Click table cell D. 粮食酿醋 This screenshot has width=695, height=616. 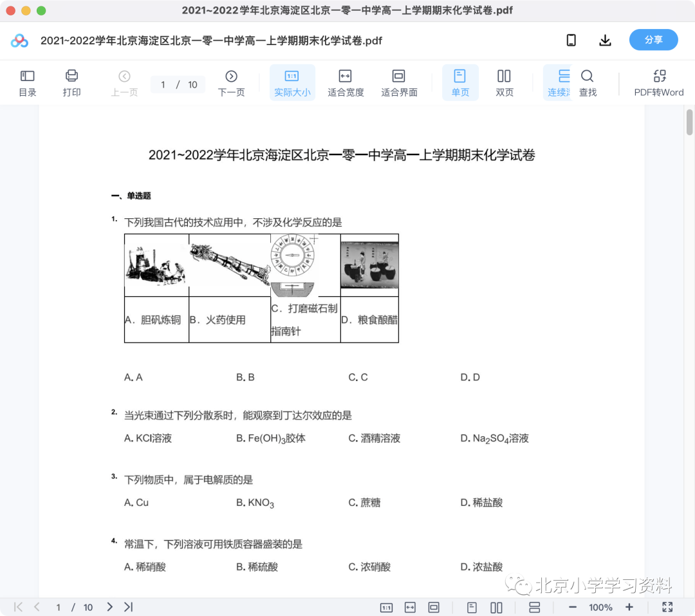point(369,320)
